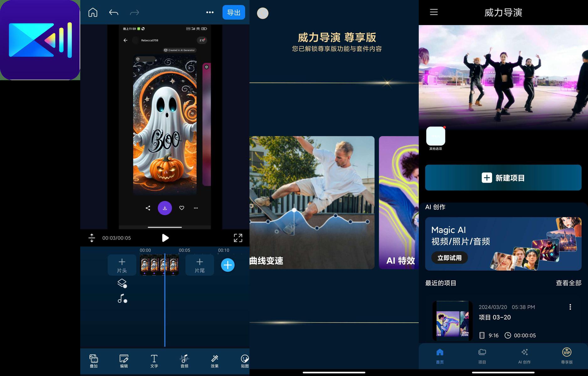Click the 新建项目 new project button
The image size is (588, 376).
click(x=503, y=178)
